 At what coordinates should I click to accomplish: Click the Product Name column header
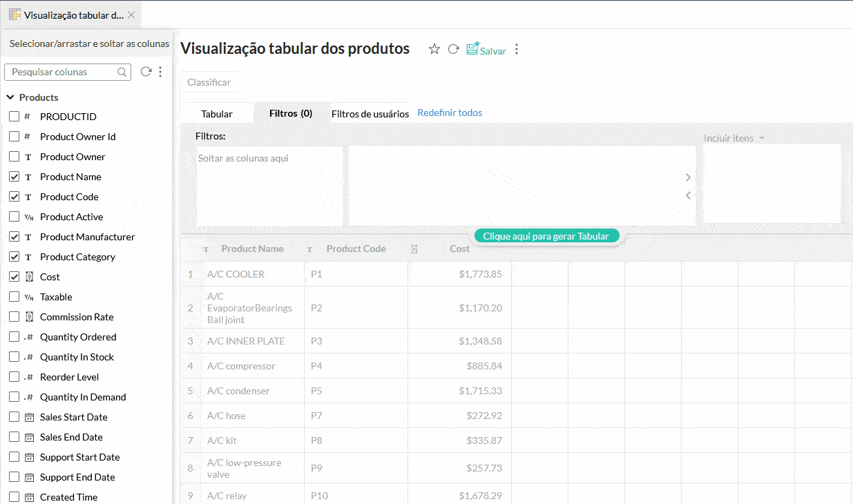pyautogui.click(x=252, y=249)
